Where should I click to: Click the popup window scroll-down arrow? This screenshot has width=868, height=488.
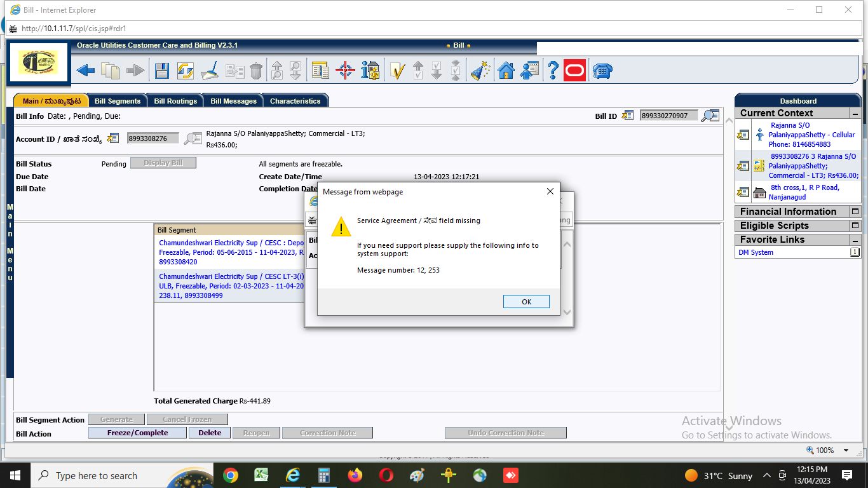pos(567,312)
